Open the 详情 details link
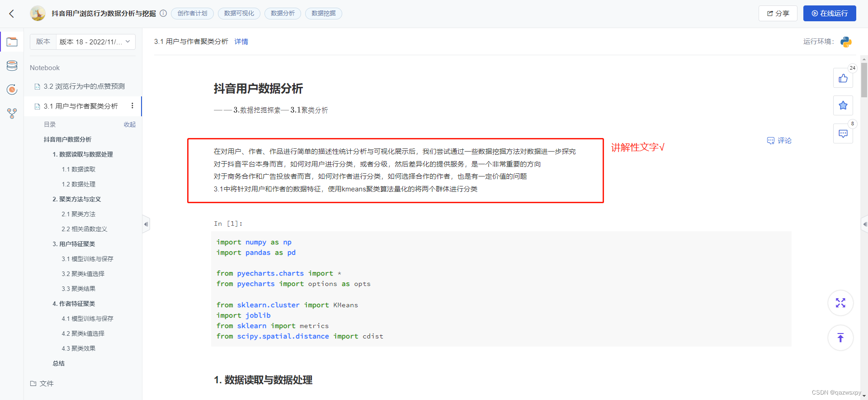 [241, 42]
